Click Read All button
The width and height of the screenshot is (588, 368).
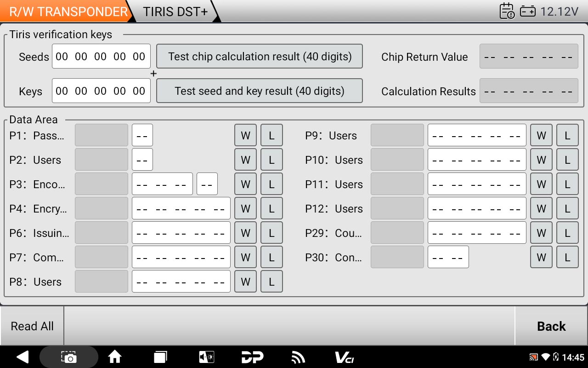point(32,326)
